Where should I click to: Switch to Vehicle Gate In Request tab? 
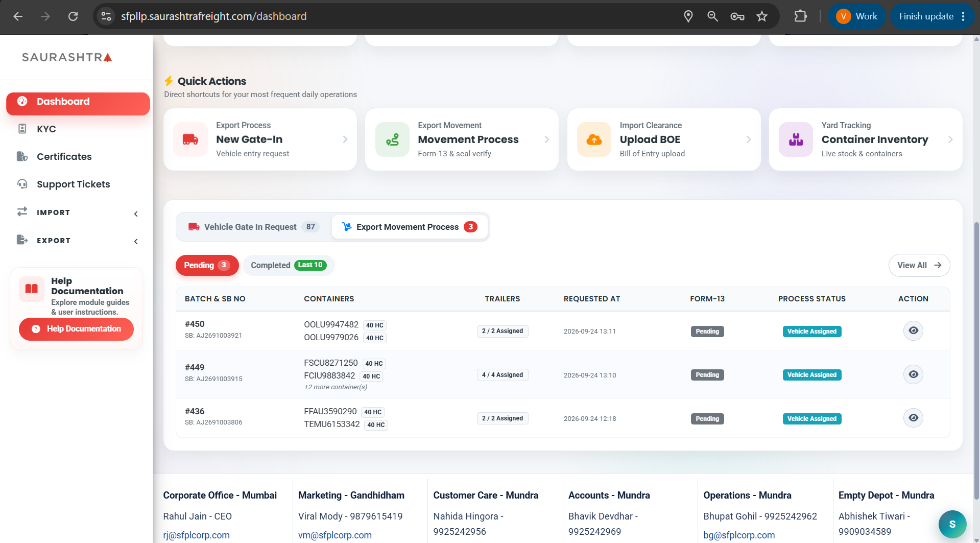pos(254,227)
